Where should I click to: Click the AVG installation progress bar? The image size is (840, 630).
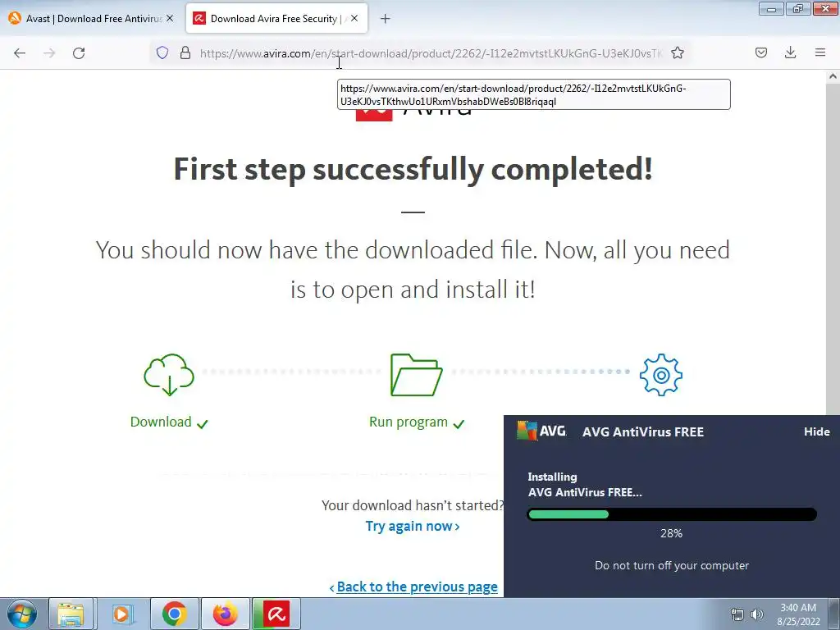coord(672,514)
